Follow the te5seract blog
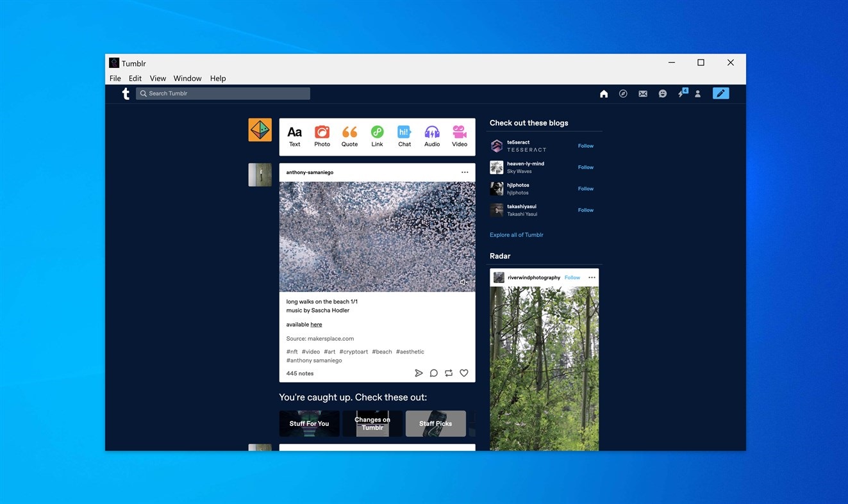 [x=586, y=146]
